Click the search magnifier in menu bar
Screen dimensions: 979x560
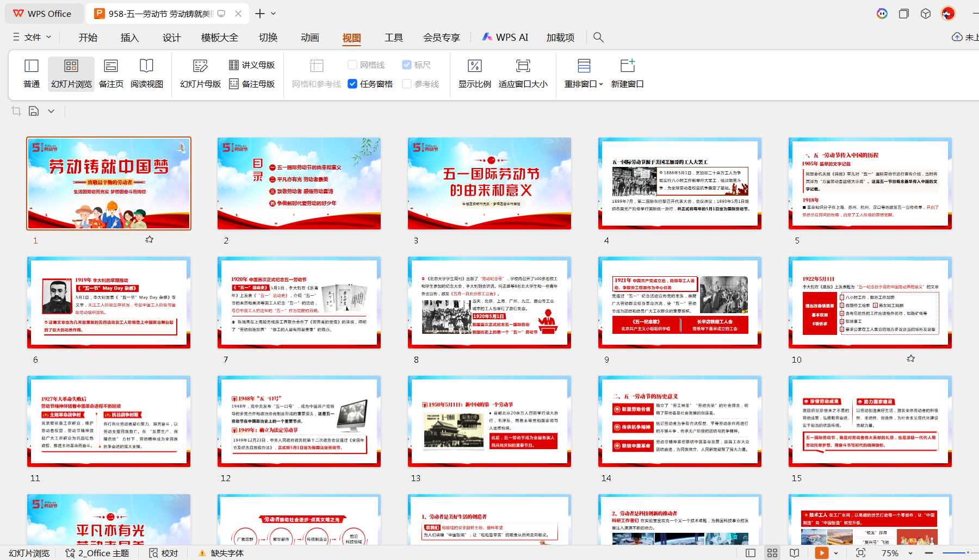tap(598, 37)
